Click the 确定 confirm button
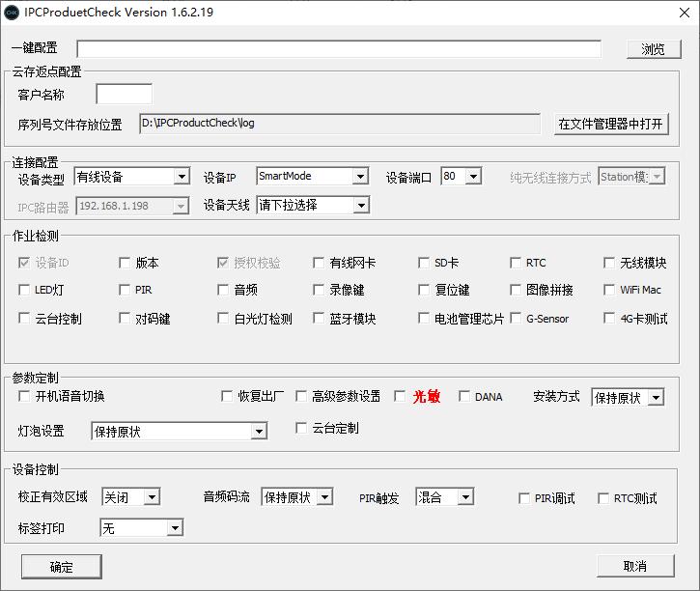The height and width of the screenshot is (591, 700). click(61, 566)
